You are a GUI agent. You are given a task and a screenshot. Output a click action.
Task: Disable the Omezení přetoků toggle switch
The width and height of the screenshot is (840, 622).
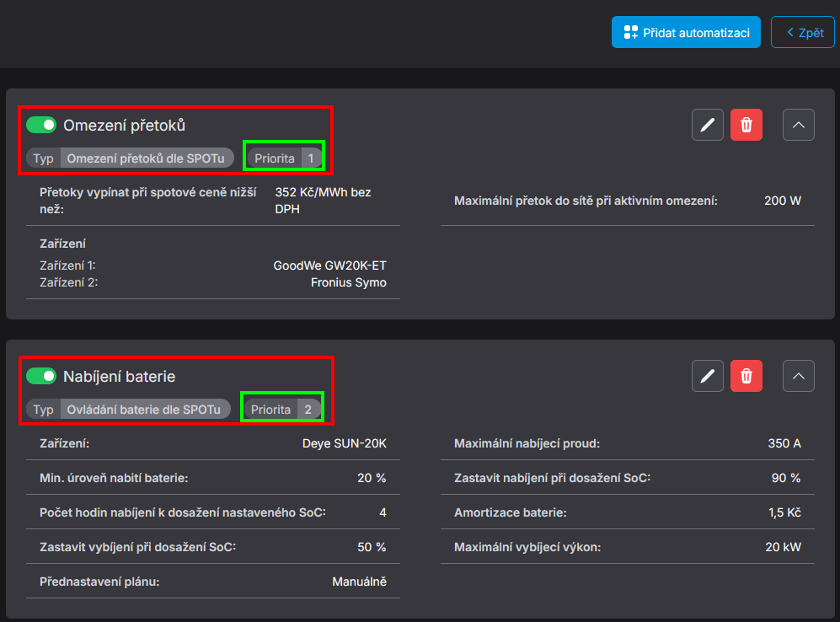pos(40,126)
